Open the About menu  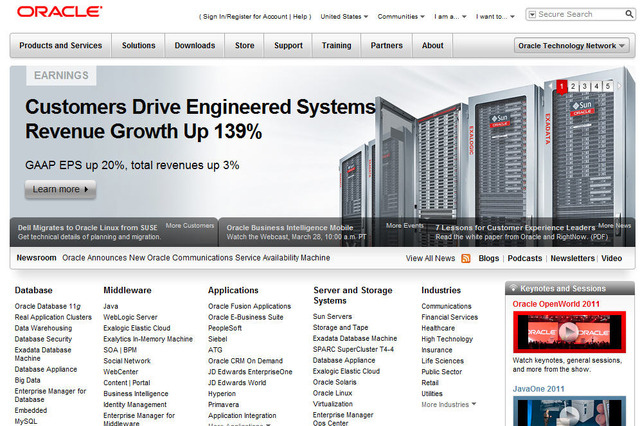click(x=433, y=45)
